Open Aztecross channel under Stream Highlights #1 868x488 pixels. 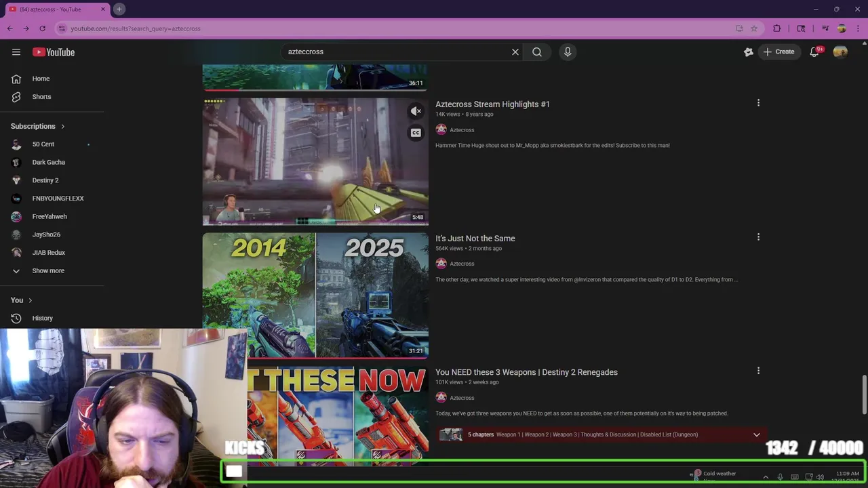pyautogui.click(x=462, y=130)
